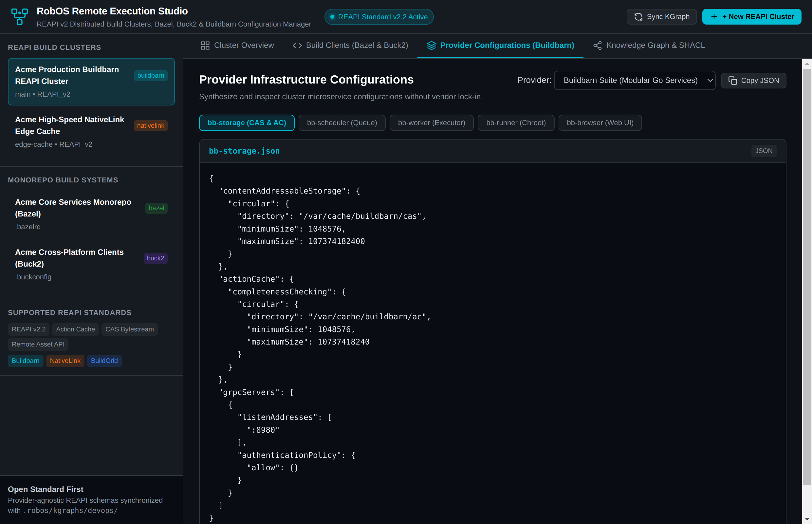Select Acme Core Services Monorepo (Bazel)

coord(91,215)
